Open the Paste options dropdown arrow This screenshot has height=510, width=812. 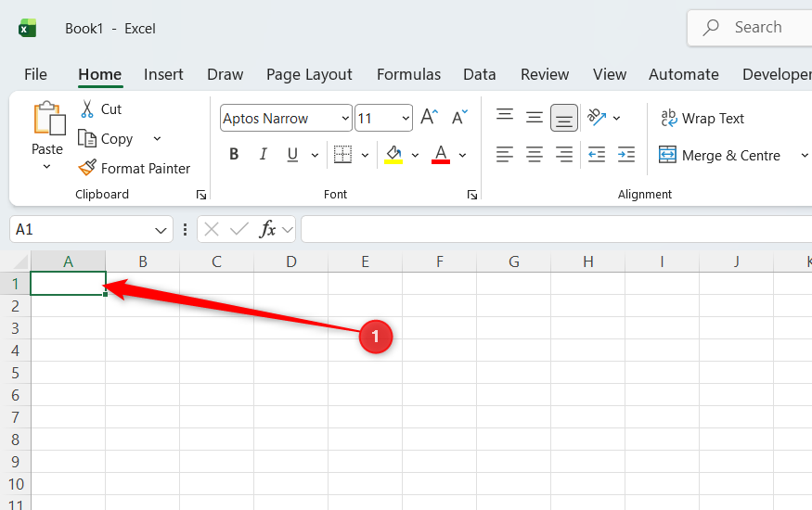[46, 167]
